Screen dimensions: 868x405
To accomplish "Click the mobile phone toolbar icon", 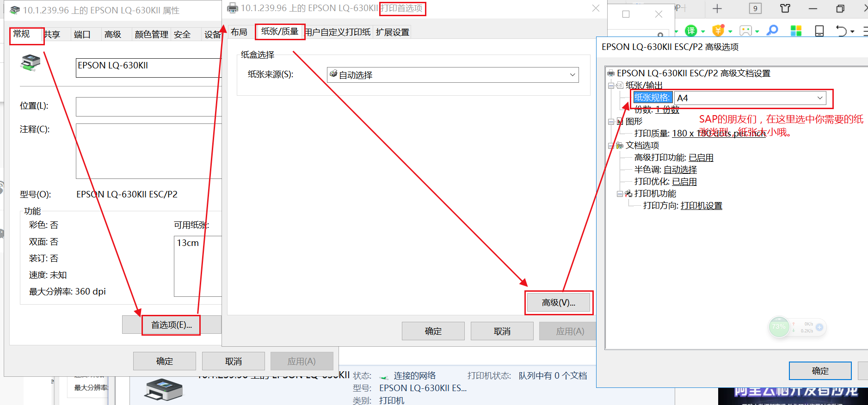I will point(819,31).
